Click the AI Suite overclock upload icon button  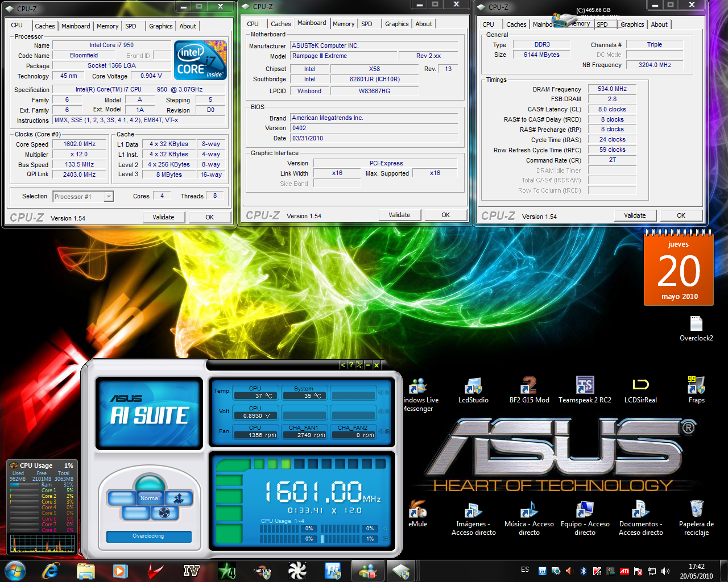point(179,498)
